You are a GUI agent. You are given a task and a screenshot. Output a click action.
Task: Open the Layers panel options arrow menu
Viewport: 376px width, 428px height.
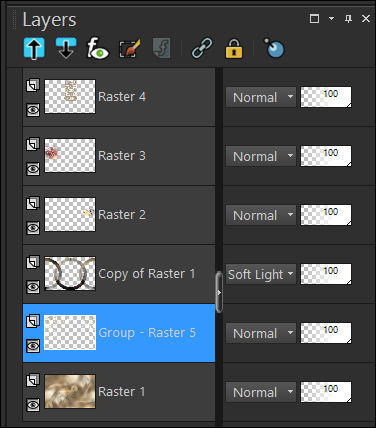tap(331, 19)
